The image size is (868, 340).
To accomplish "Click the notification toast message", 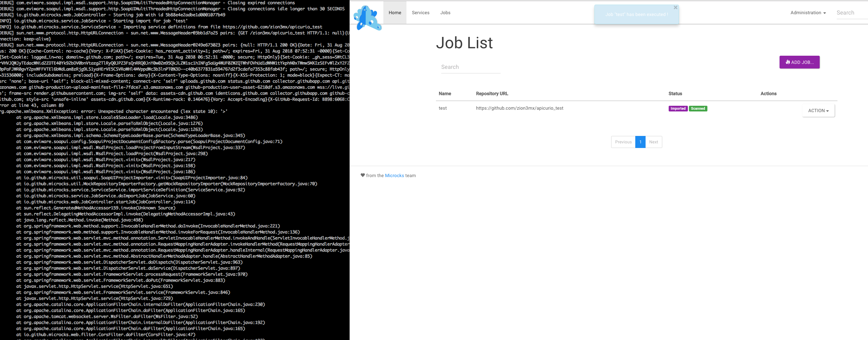I will (636, 15).
